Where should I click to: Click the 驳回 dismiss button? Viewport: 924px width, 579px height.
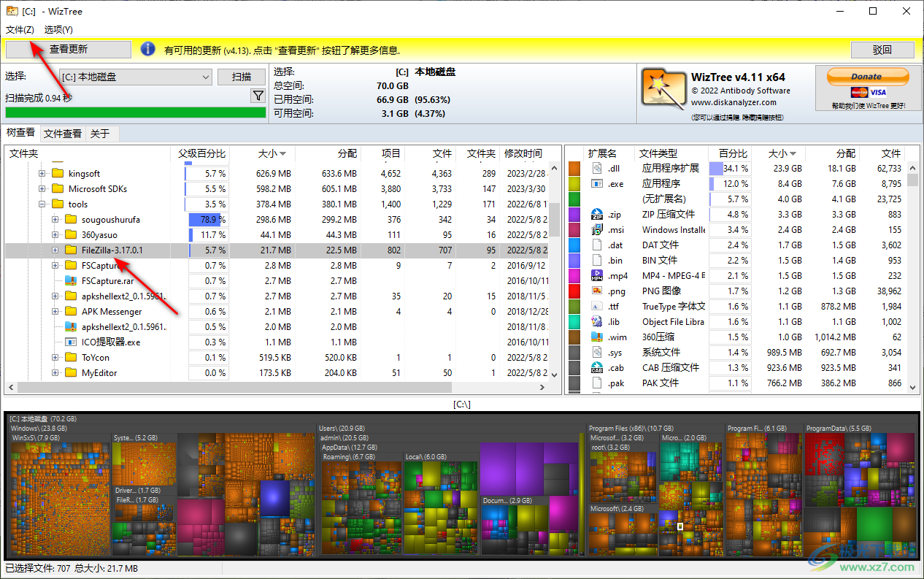[x=882, y=50]
